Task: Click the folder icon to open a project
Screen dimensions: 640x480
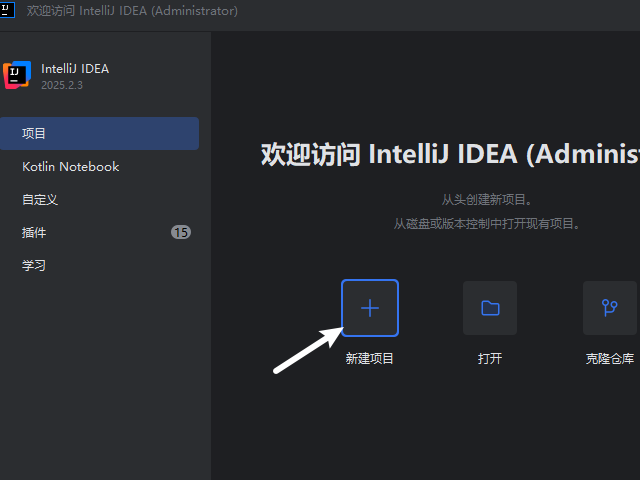Action: coord(490,308)
